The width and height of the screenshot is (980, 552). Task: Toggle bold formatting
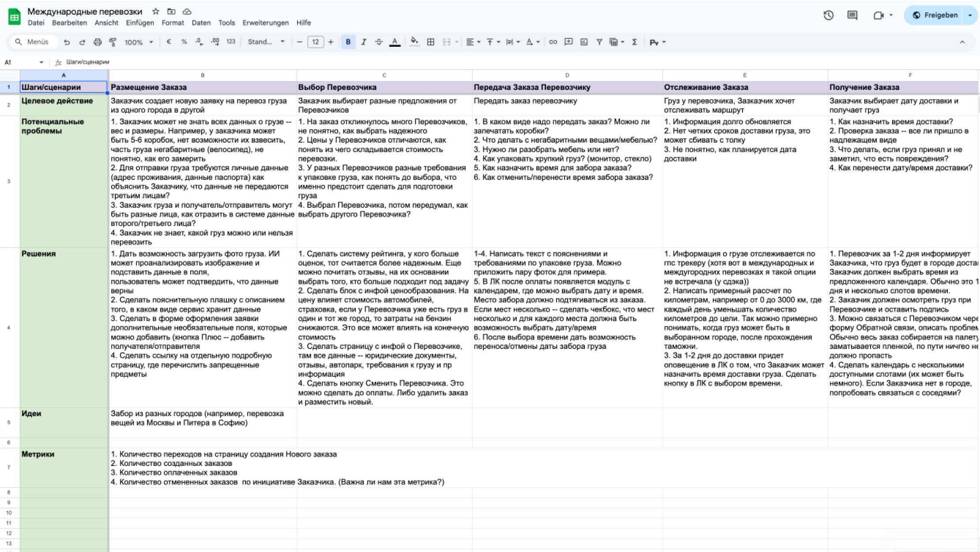point(348,42)
